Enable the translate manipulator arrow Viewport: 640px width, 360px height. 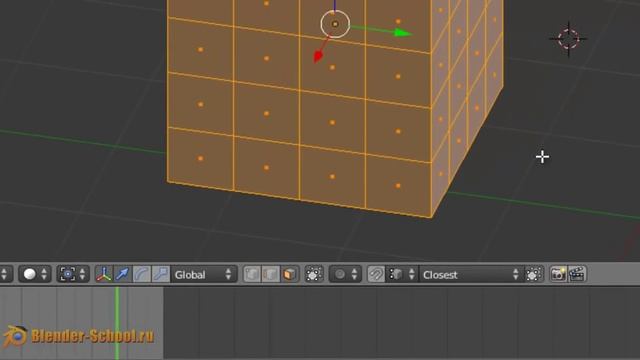coord(122,274)
